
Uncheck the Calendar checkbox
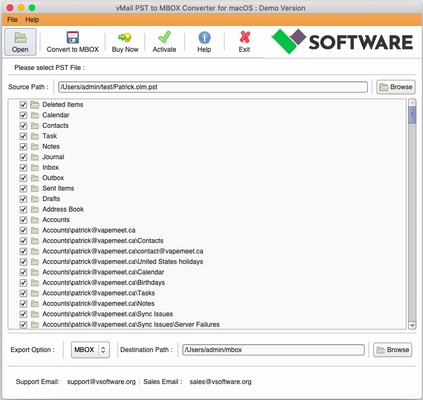click(x=23, y=115)
